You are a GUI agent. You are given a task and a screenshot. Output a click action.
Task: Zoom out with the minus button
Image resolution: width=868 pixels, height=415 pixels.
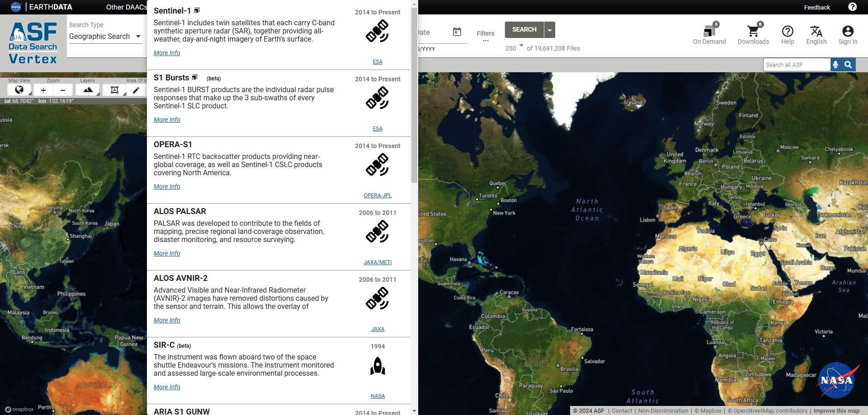pos(63,90)
